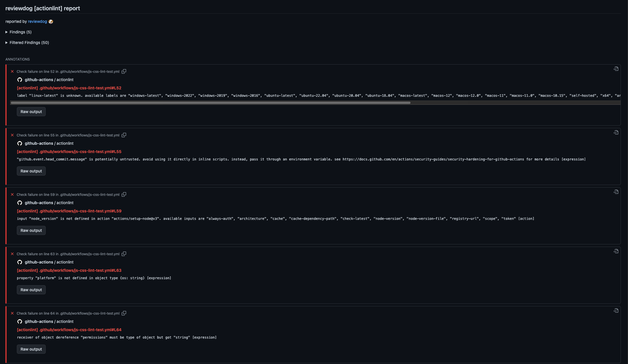Click GitHub octocat logo on line 52 annotation

pos(20,80)
